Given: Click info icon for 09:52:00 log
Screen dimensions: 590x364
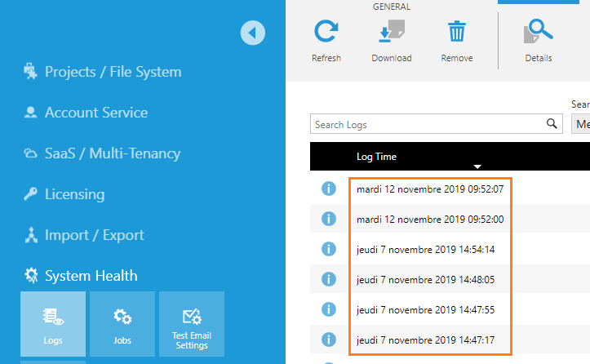Looking at the screenshot, I should 329,219.
